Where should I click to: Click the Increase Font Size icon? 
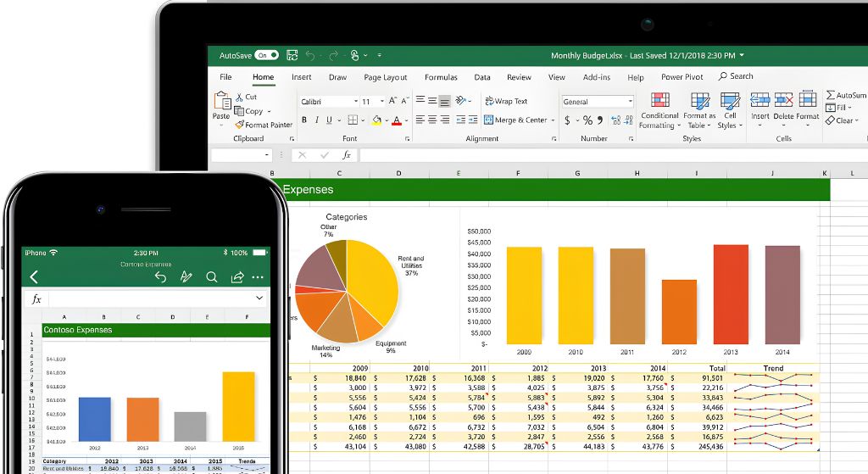click(x=392, y=101)
